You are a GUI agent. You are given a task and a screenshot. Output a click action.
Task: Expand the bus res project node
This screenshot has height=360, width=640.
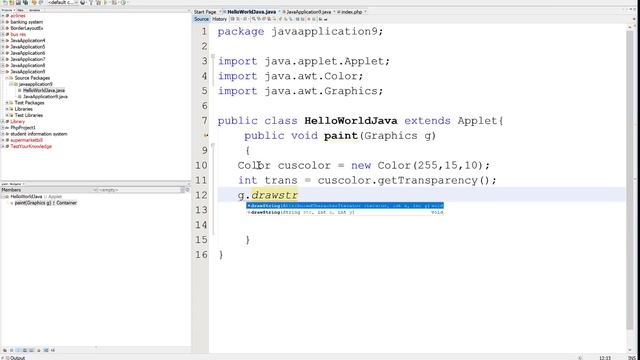pos(3,34)
